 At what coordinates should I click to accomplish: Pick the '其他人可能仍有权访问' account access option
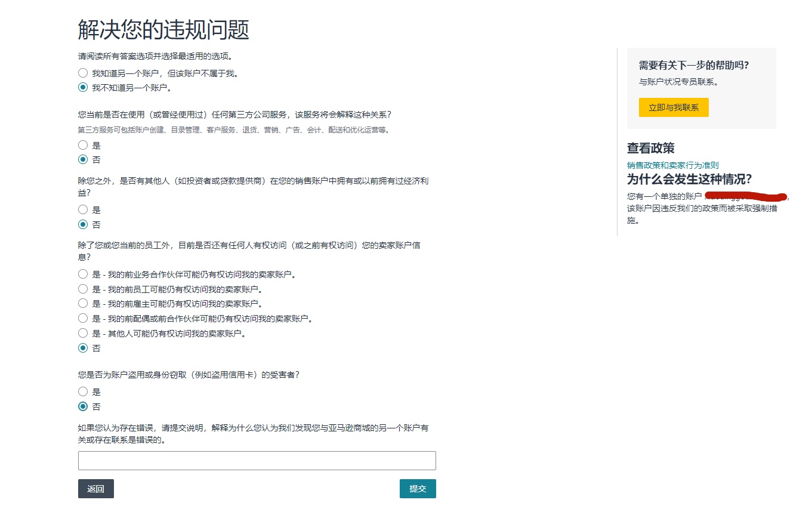coord(83,333)
